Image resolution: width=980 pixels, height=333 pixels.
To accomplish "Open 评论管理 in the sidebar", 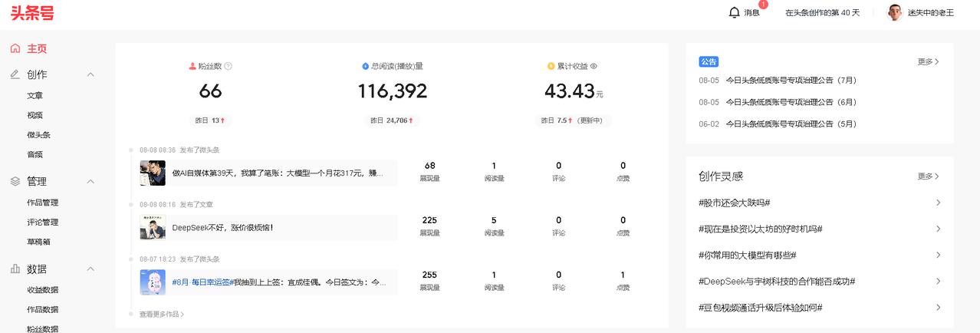I will (x=42, y=222).
